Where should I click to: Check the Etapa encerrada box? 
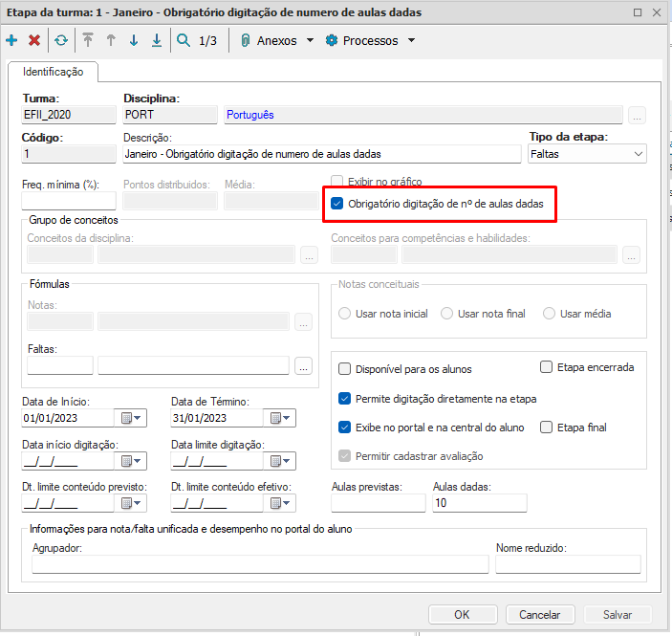pyautogui.click(x=547, y=366)
